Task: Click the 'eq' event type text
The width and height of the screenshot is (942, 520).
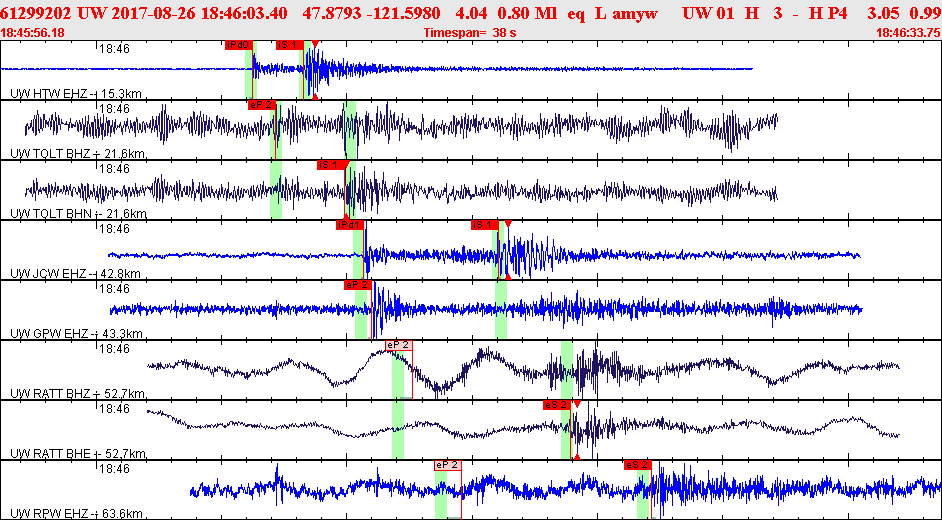Action: click(576, 14)
